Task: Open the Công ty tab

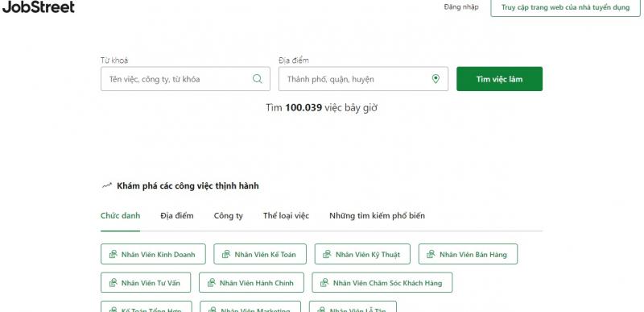Action: pos(229,216)
